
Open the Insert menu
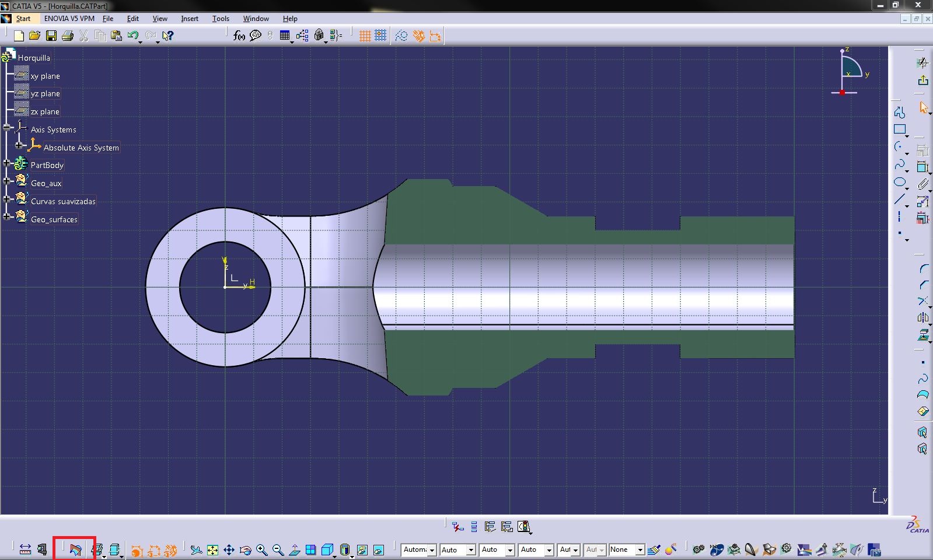point(190,19)
